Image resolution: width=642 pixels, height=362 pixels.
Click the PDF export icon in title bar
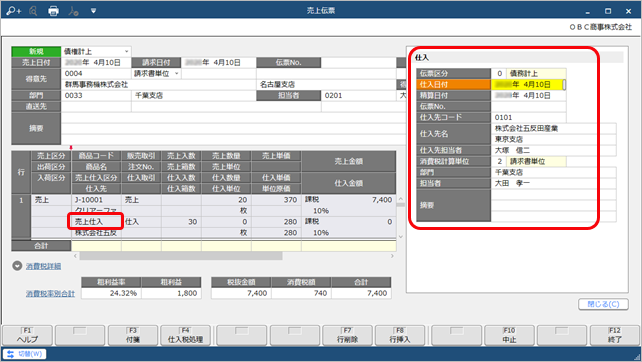(x=73, y=11)
